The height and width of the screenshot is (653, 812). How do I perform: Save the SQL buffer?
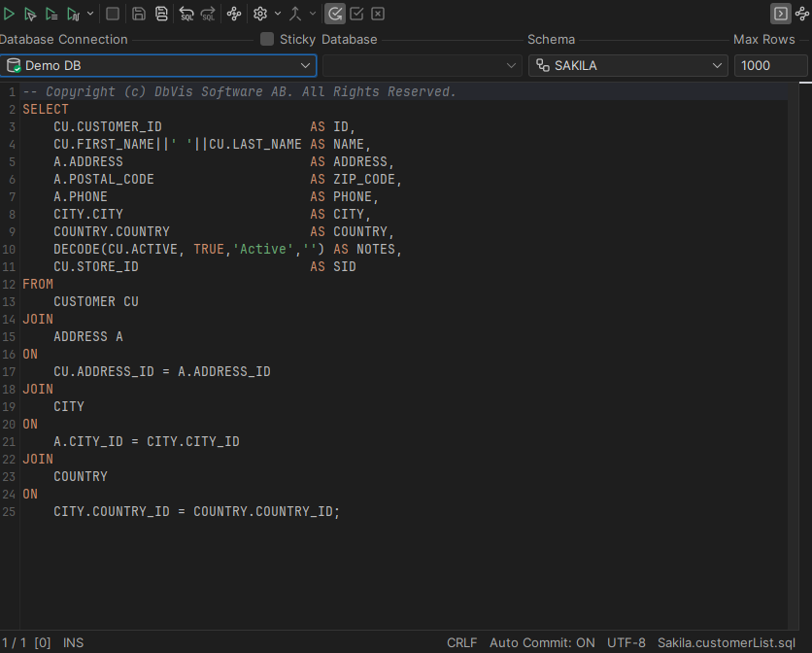click(x=138, y=13)
